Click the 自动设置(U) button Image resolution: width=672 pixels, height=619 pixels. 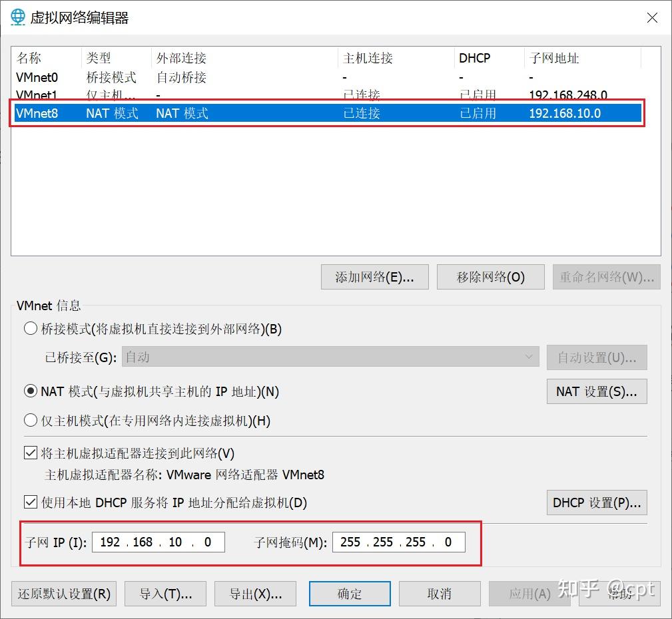point(597,357)
